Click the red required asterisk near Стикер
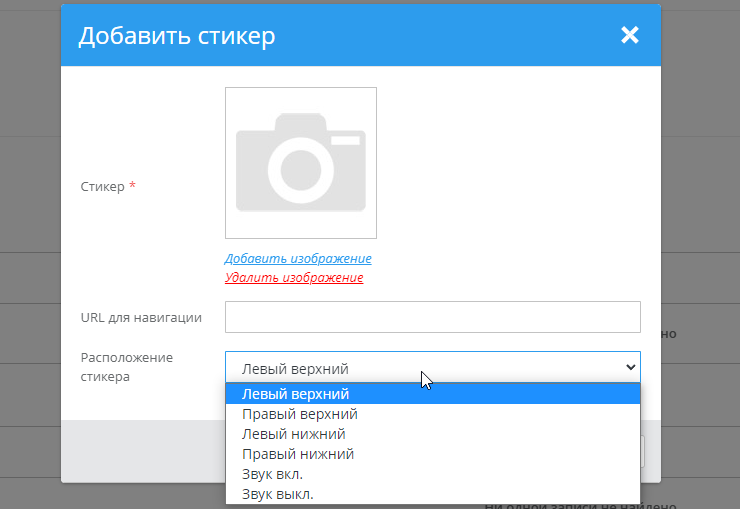Screen dimensions: 740x509 (x=132, y=186)
